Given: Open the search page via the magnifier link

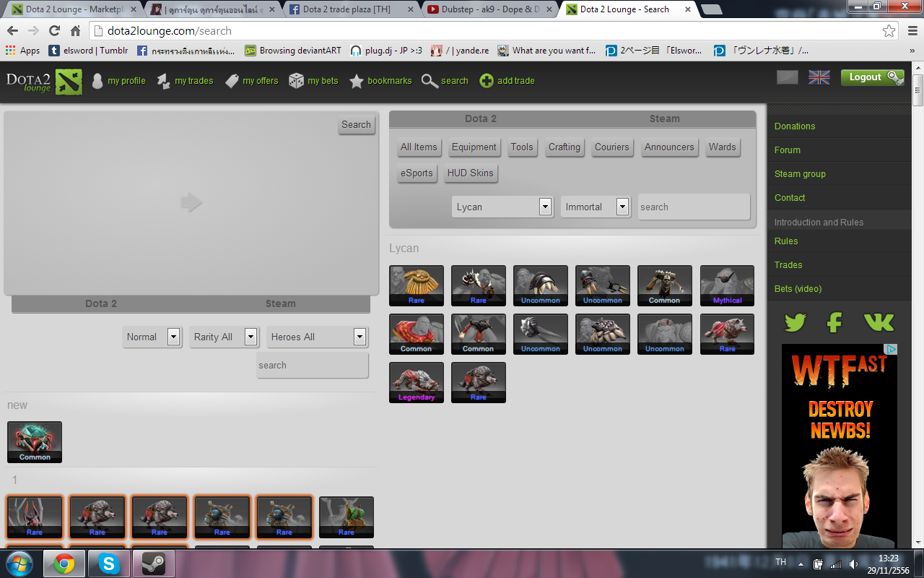Looking at the screenshot, I should coord(445,81).
